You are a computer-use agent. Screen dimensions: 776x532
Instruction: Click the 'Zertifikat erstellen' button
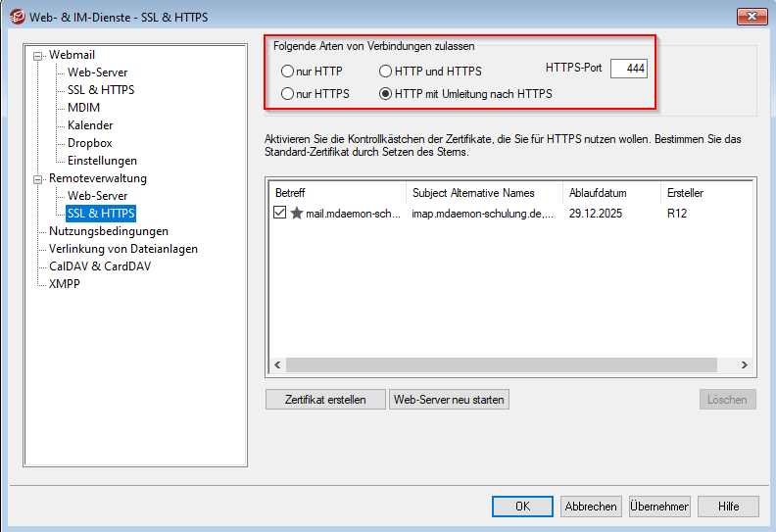coord(325,400)
